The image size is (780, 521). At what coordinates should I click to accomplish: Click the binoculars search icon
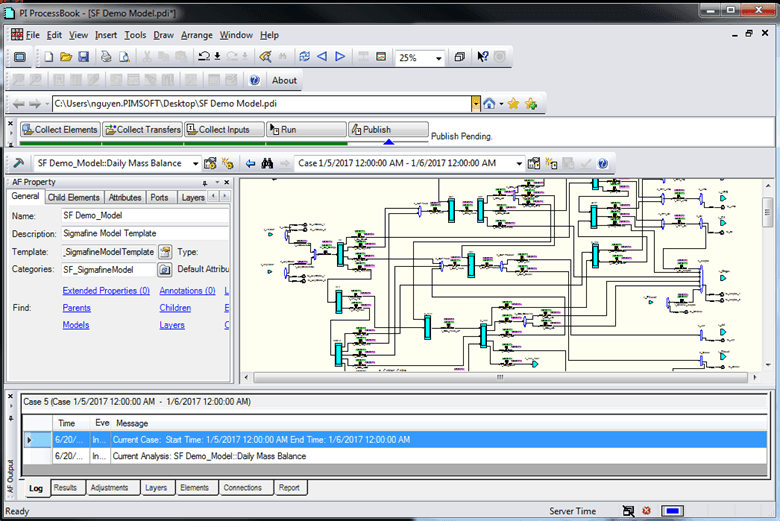pos(268,163)
